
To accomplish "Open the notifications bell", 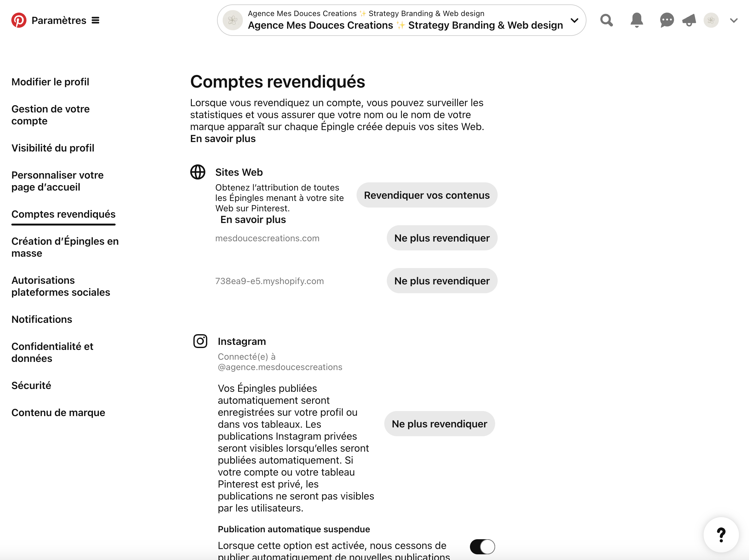I will click(637, 20).
